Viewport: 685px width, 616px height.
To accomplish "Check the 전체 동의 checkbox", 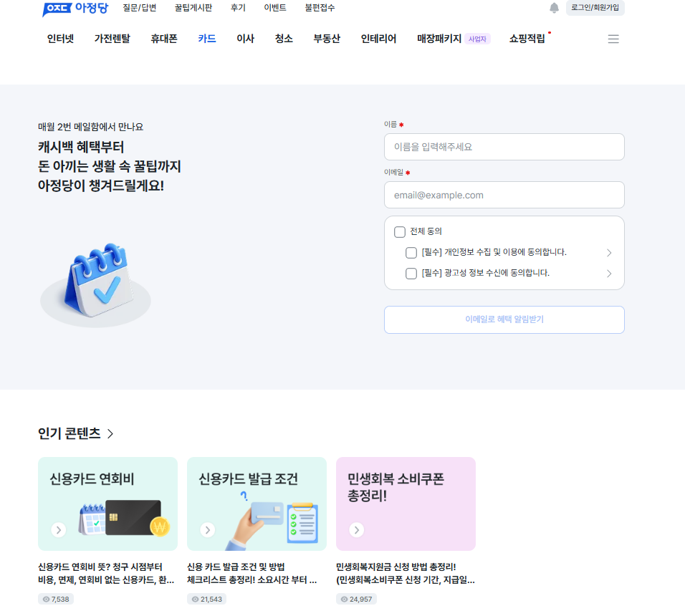I will [x=400, y=231].
